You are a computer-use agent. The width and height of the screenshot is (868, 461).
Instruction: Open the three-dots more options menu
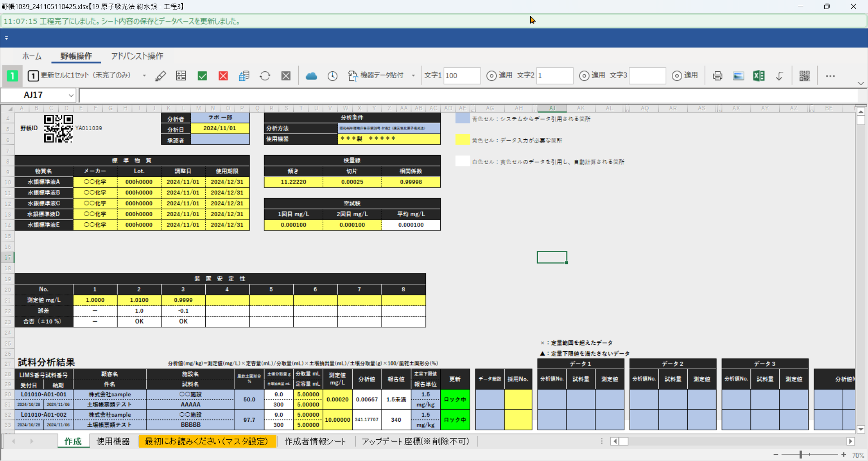pos(830,76)
